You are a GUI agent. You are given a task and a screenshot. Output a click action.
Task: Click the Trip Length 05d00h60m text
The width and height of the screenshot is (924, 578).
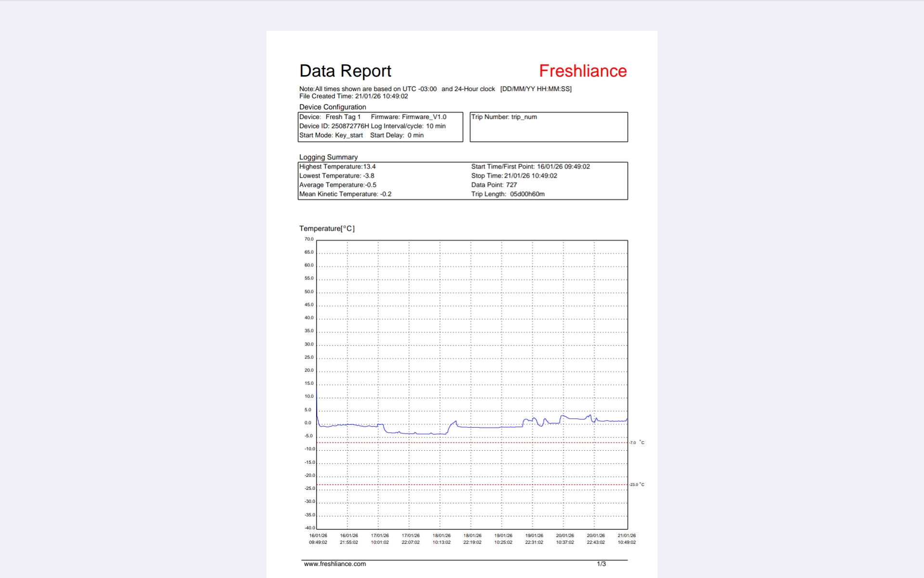point(508,194)
